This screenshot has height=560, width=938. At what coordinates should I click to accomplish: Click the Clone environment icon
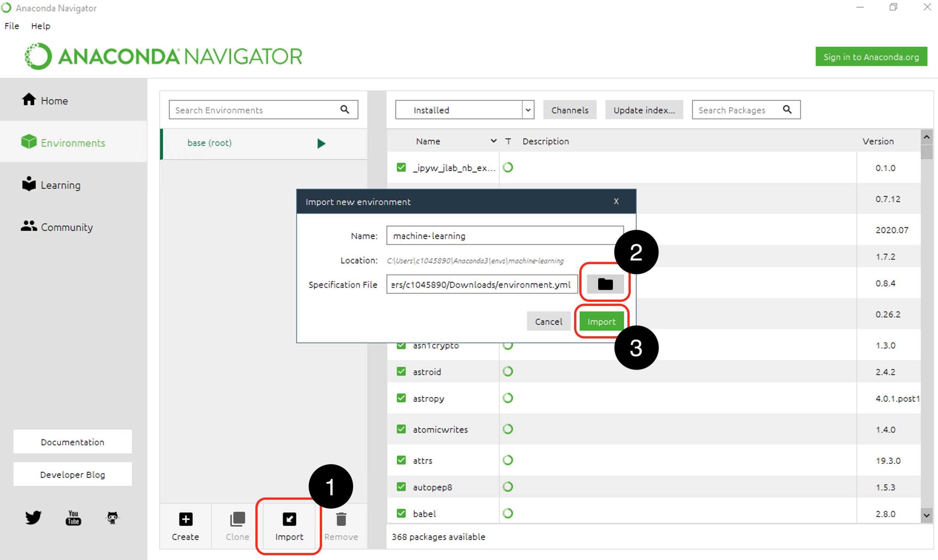[x=238, y=519]
